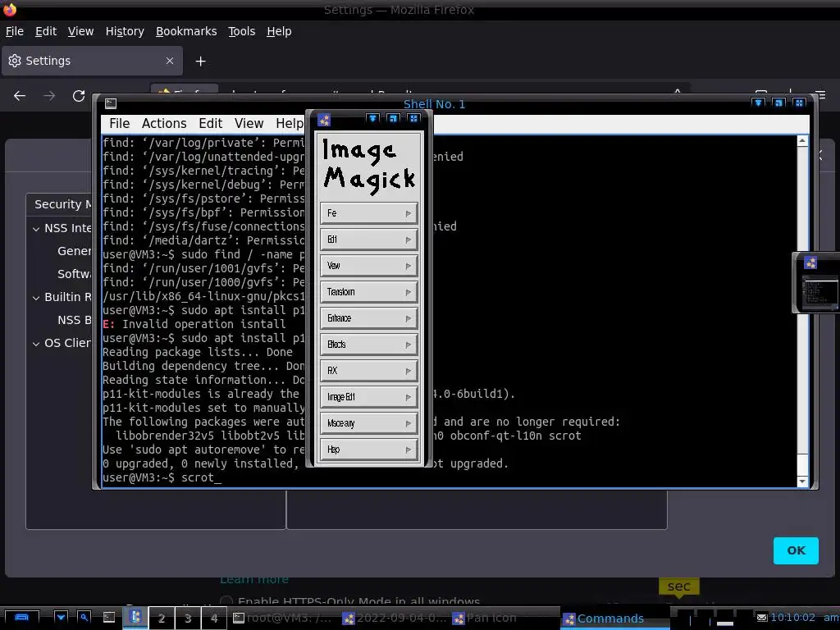The height and width of the screenshot is (630, 840).
Task: Click the Firefox logo in title bar
Action: pyautogui.click(x=10, y=9)
